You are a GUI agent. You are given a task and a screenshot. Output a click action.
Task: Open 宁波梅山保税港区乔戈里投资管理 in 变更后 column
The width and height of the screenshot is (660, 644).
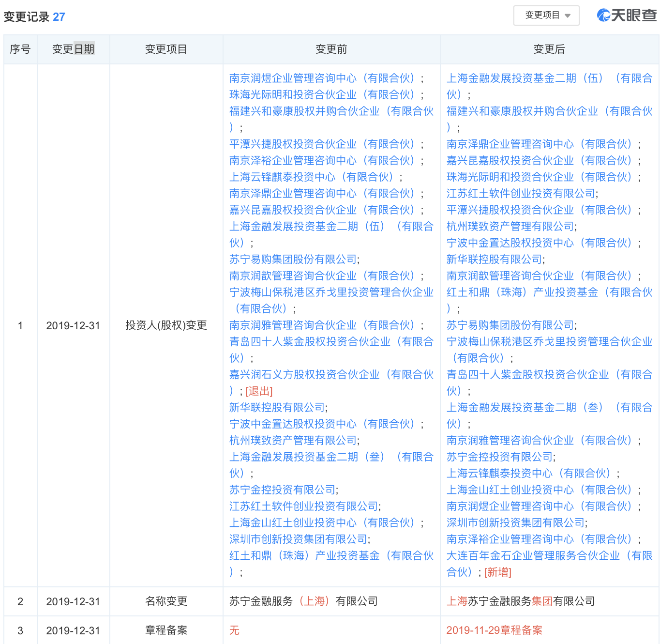(x=549, y=350)
